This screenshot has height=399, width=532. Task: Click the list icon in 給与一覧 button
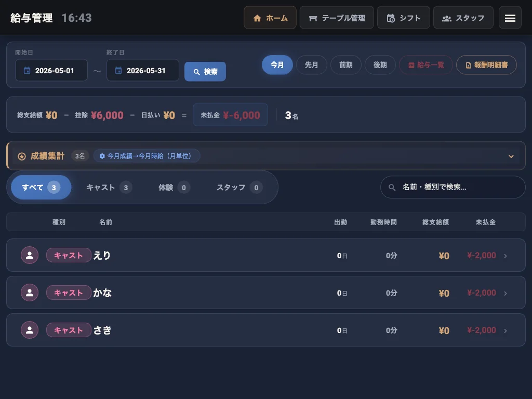(x=411, y=65)
